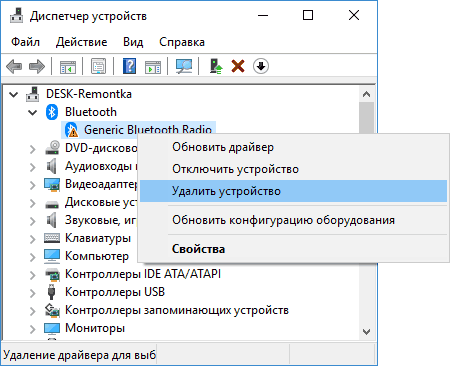The image size is (450, 366).
Task: Expand the Видеоадаптеры category
Action: point(32,184)
